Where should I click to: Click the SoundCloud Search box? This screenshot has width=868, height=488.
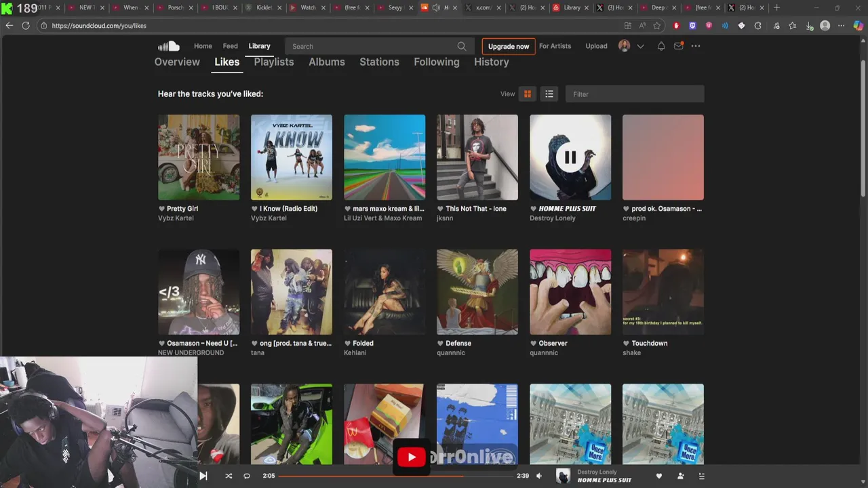point(378,46)
